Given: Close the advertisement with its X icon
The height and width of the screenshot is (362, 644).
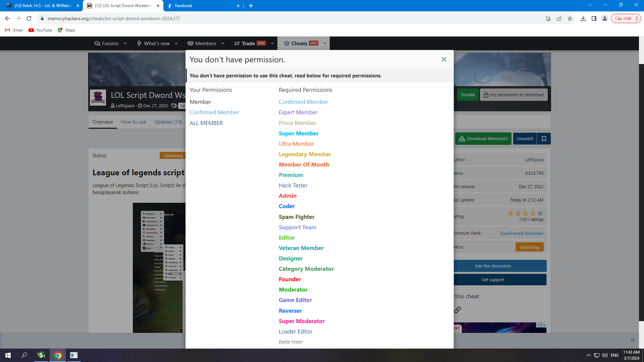Looking at the screenshot, I should pyautogui.click(x=544, y=325).
